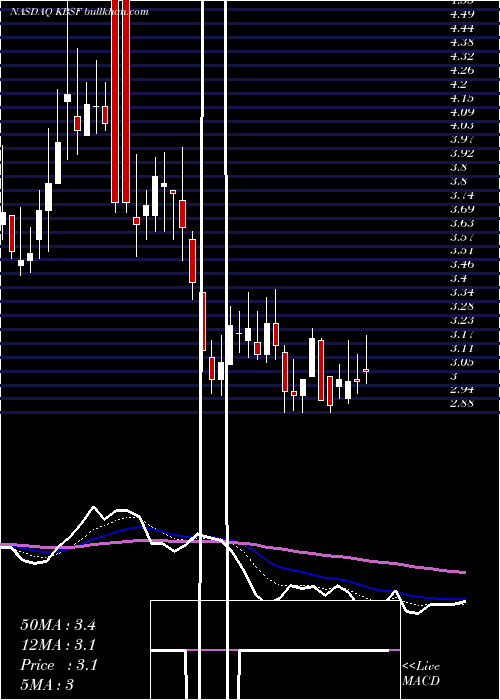Open the <<Live MACD label
Screen dimensions: 500x700
421,673
